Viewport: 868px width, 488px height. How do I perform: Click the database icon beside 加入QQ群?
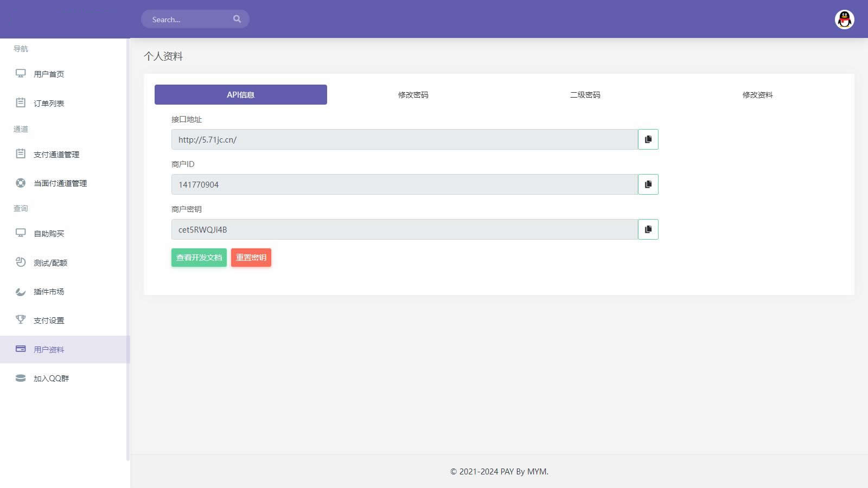point(21,378)
